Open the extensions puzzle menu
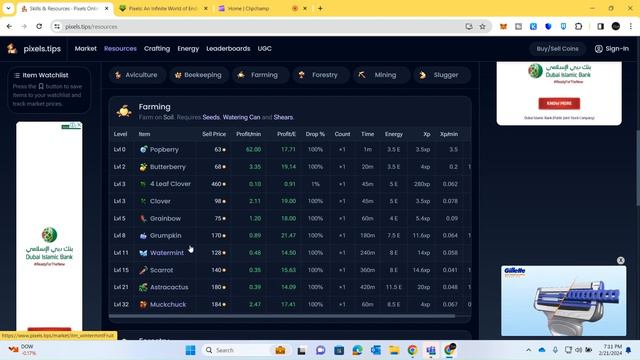 point(578,27)
